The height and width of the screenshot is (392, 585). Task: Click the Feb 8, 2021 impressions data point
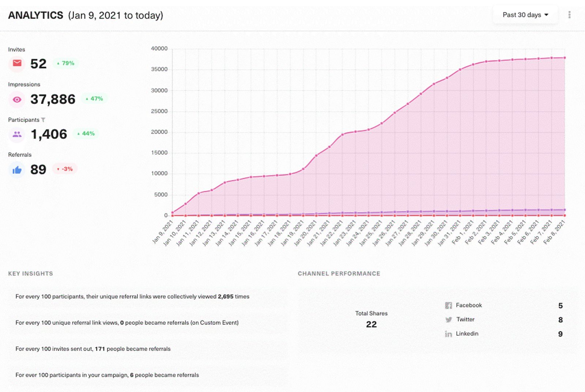565,58
